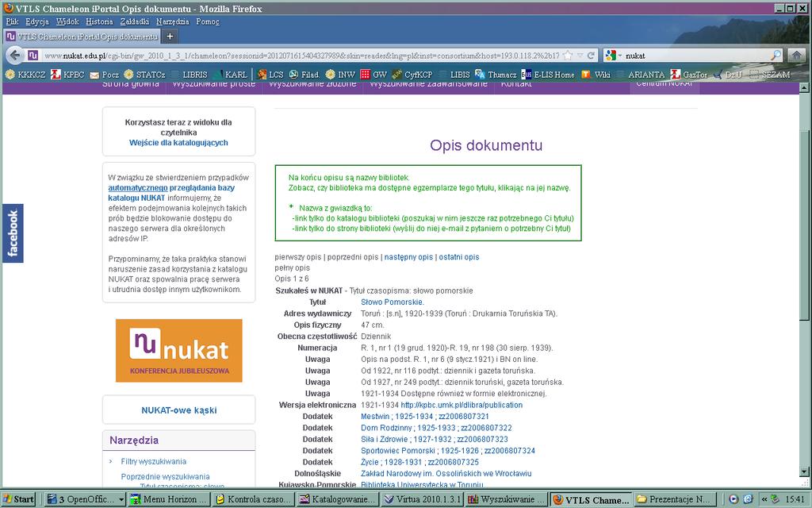Viewport: 812px width, 508px height.
Task: Open the KARL bookmark
Action: (231, 75)
